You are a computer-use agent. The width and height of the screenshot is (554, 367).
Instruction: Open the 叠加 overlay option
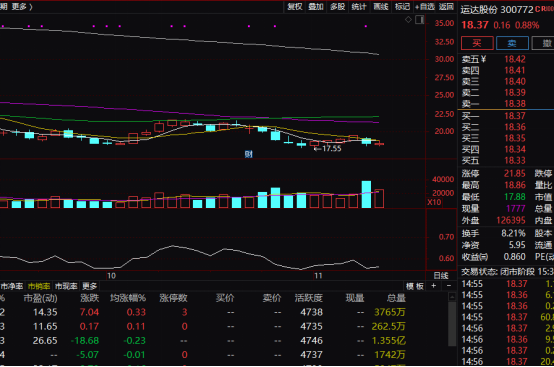click(x=316, y=6)
